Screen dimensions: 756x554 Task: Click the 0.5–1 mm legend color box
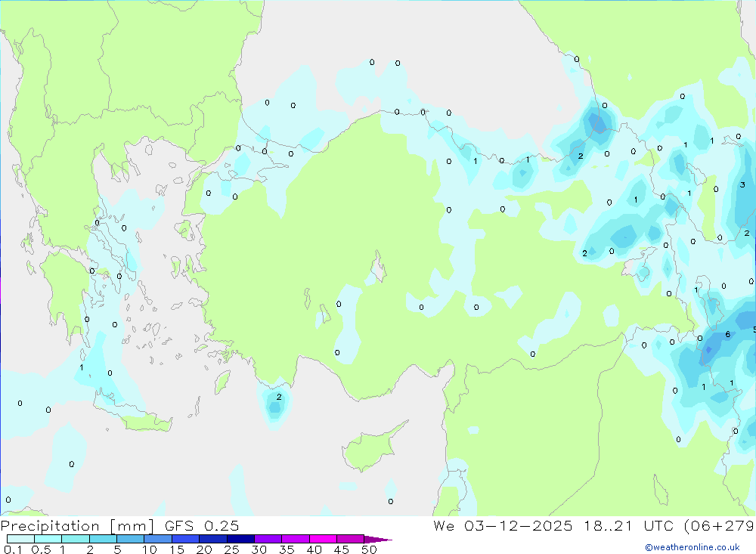tap(48, 539)
